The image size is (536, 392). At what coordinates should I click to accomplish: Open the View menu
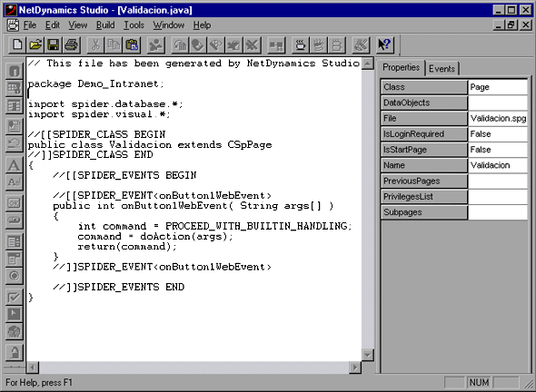(77, 25)
